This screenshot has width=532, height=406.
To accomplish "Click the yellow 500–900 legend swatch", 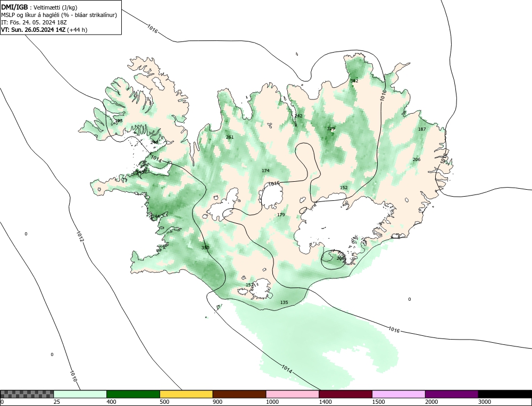I will coord(186,394).
